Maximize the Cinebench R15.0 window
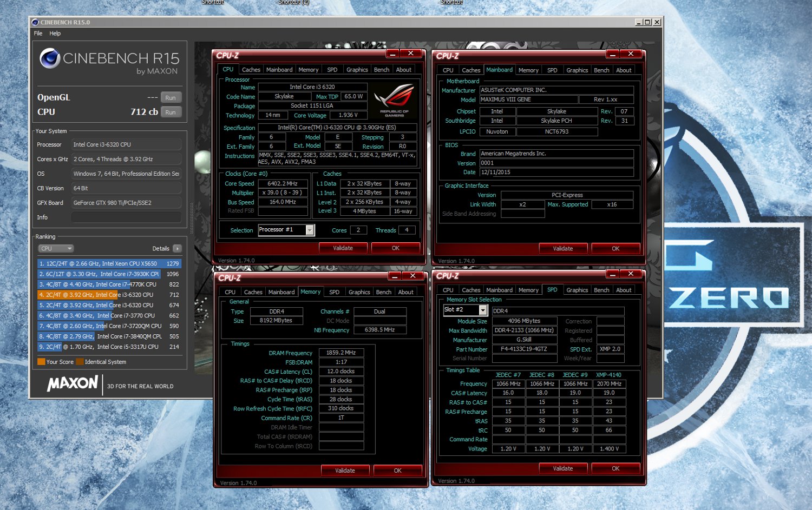Viewport: 812px width, 510px height. click(647, 22)
